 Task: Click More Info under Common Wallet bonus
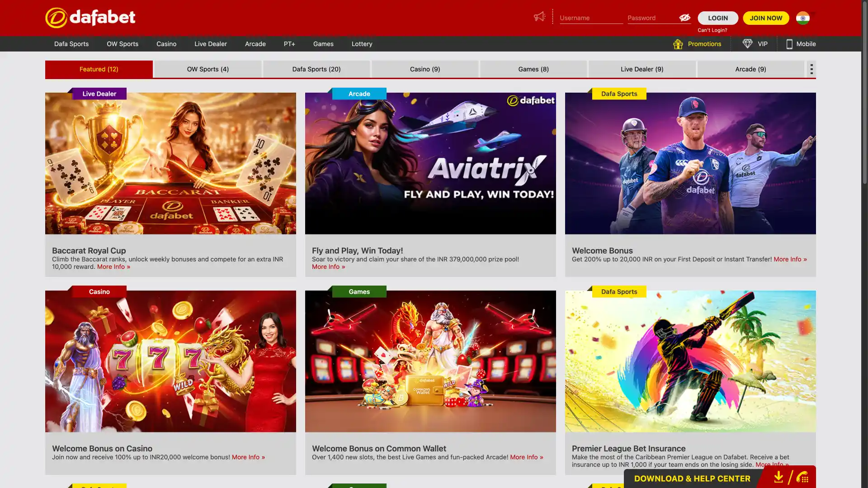[527, 457]
